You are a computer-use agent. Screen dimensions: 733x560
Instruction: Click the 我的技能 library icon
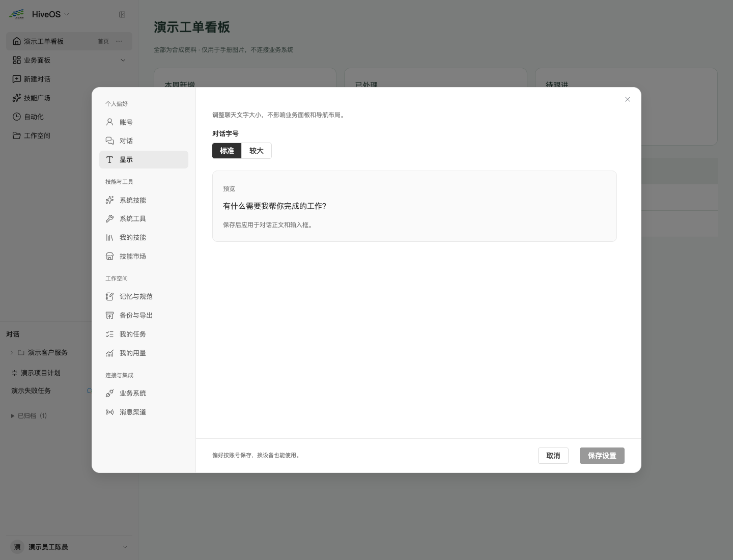(109, 237)
